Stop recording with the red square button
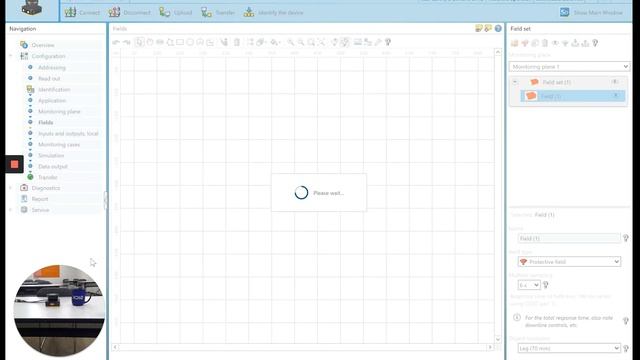Screen dimensions: 640x360 14,164
